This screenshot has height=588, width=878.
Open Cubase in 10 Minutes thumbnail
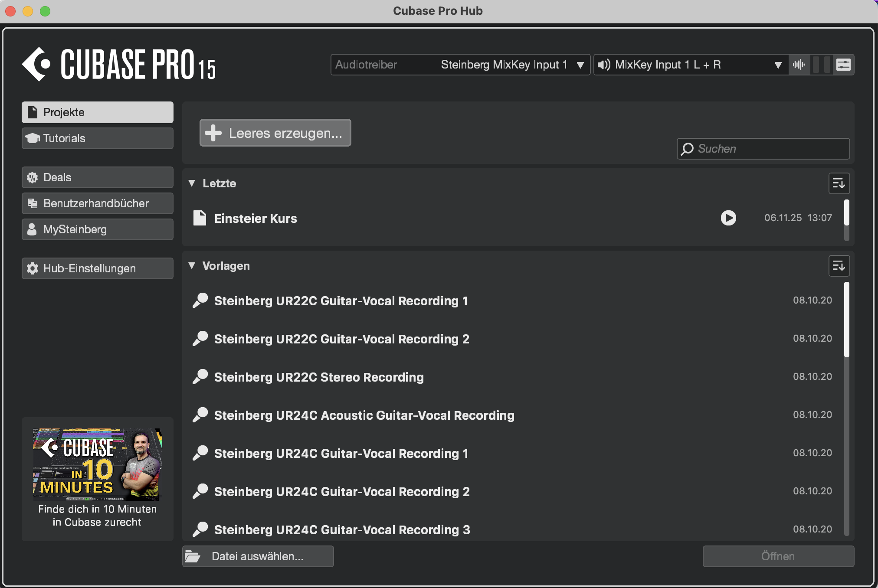[97, 464]
